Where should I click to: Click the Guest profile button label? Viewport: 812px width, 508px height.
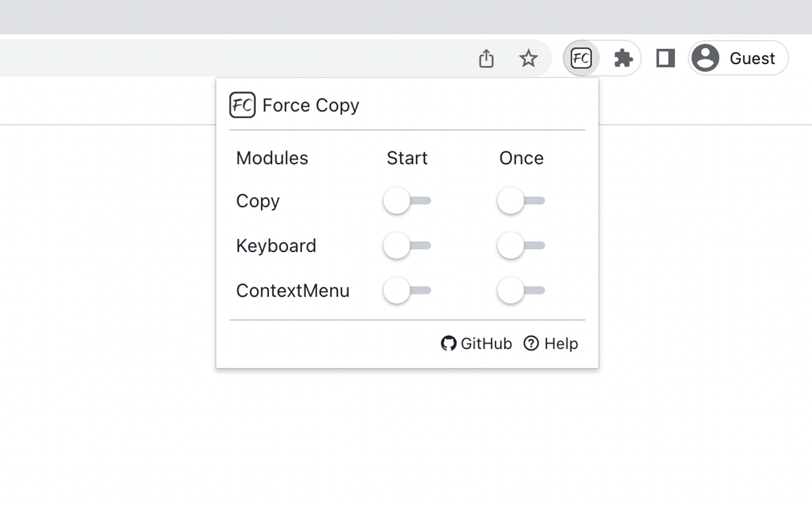coord(752,58)
